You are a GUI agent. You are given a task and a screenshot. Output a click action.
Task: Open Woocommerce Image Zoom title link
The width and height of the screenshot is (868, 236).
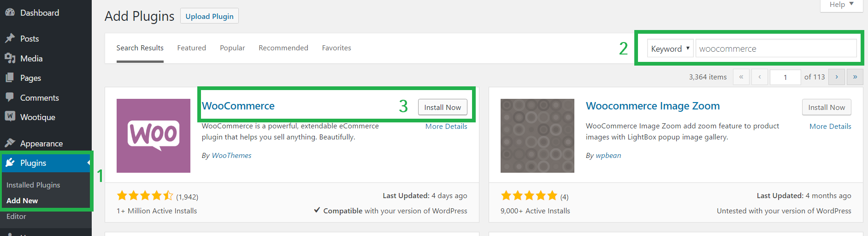653,106
